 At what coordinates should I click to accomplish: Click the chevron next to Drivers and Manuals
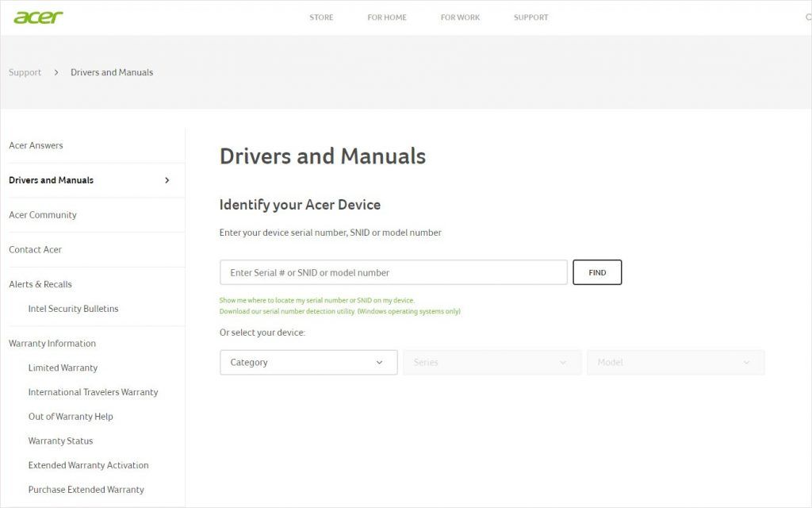(x=168, y=180)
